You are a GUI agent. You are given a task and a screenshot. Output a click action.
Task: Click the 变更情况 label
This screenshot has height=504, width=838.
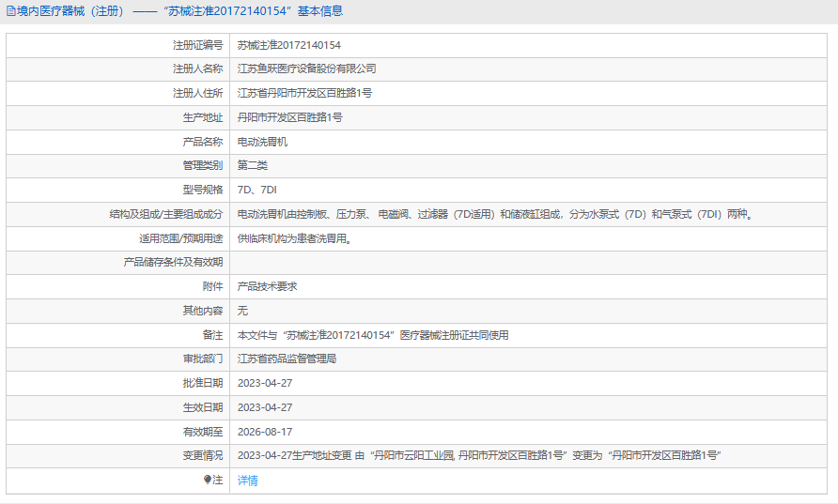pyautogui.click(x=203, y=455)
